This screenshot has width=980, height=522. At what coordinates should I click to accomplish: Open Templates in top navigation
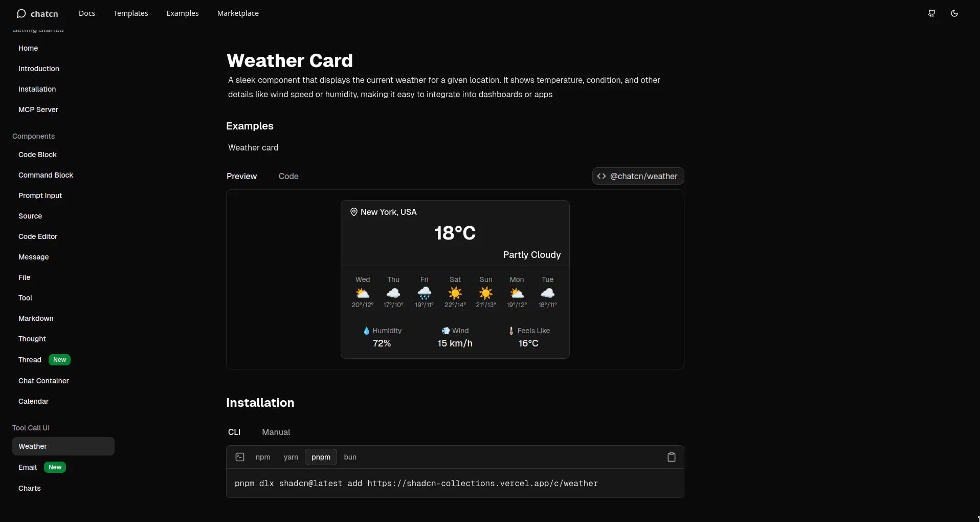(131, 13)
